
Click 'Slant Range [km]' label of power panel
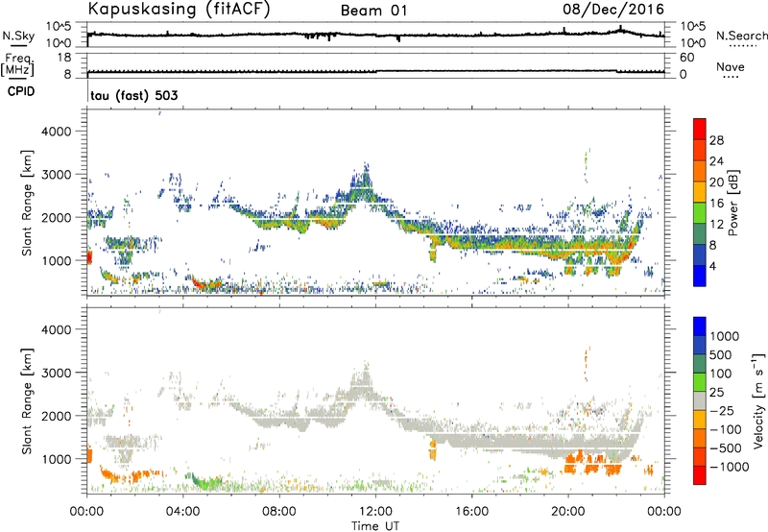27,203
